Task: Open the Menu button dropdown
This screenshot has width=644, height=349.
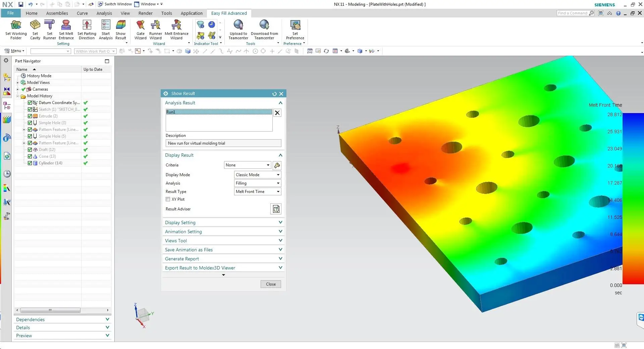Action: [14, 51]
